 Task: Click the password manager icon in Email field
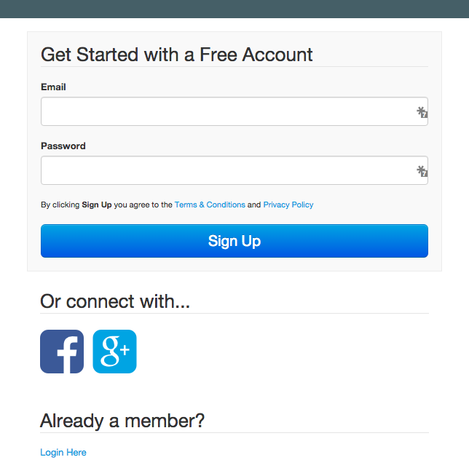[422, 112]
